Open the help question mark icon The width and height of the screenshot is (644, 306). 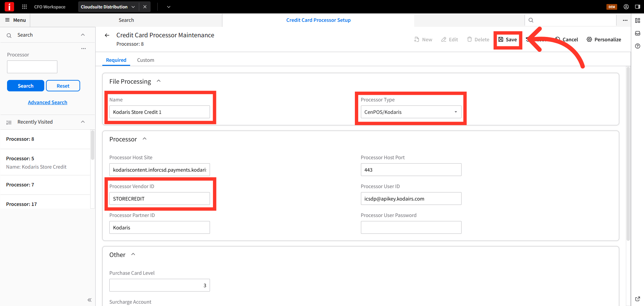[638, 46]
